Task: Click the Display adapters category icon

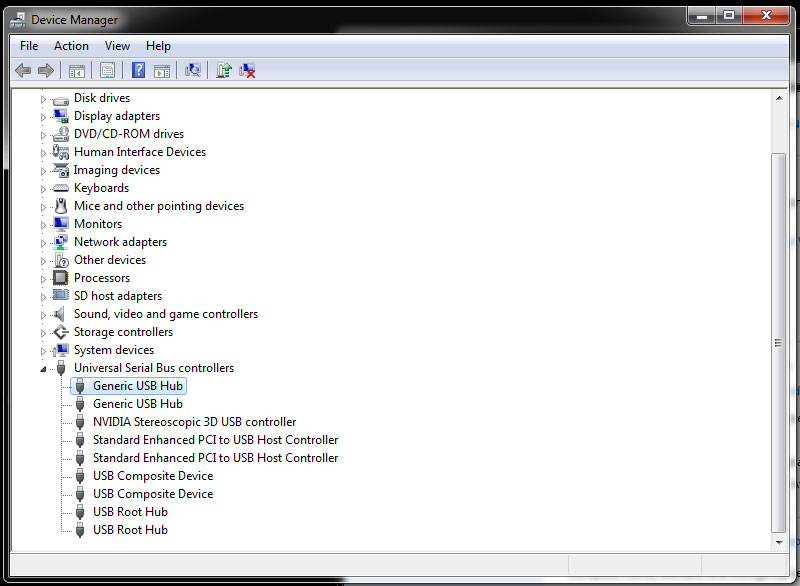Action: coord(60,116)
